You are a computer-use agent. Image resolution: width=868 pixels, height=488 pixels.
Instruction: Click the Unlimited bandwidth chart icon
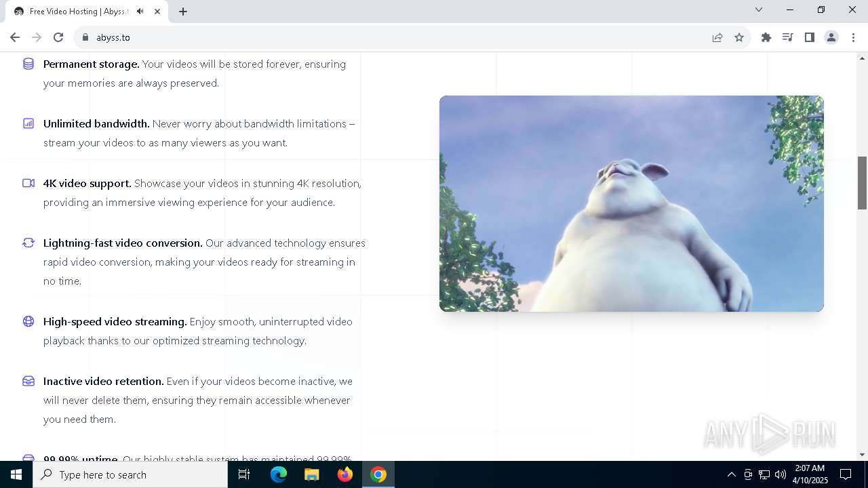pyautogui.click(x=28, y=123)
